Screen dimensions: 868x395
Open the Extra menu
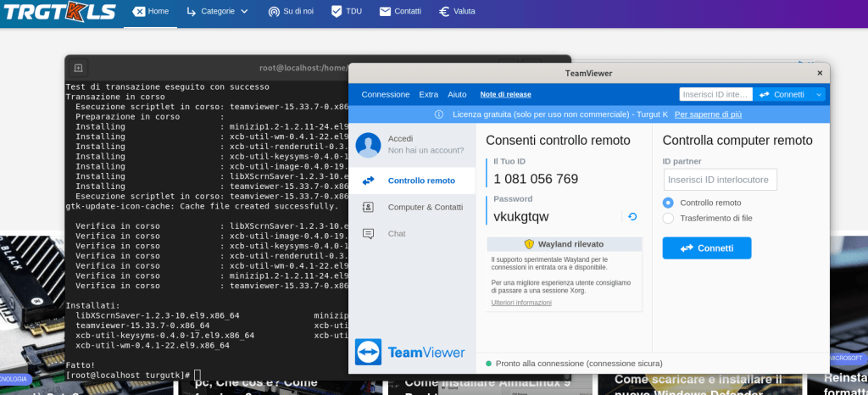(428, 94)
